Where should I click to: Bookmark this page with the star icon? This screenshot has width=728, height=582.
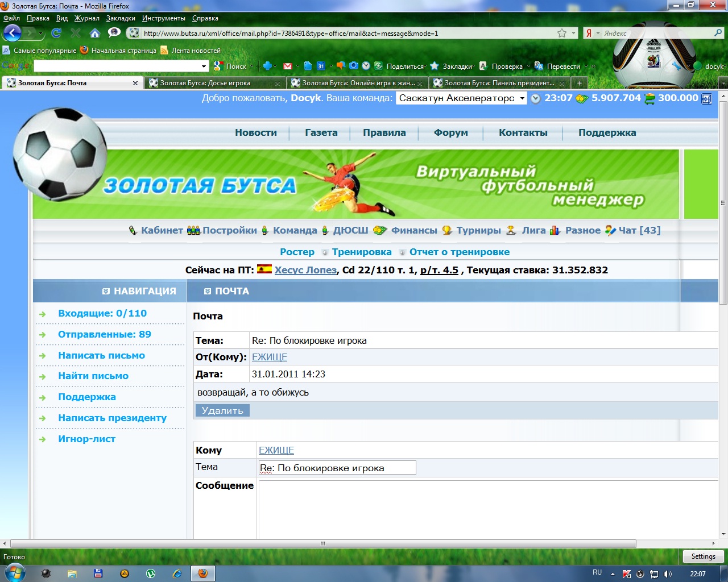pos(562,33)
